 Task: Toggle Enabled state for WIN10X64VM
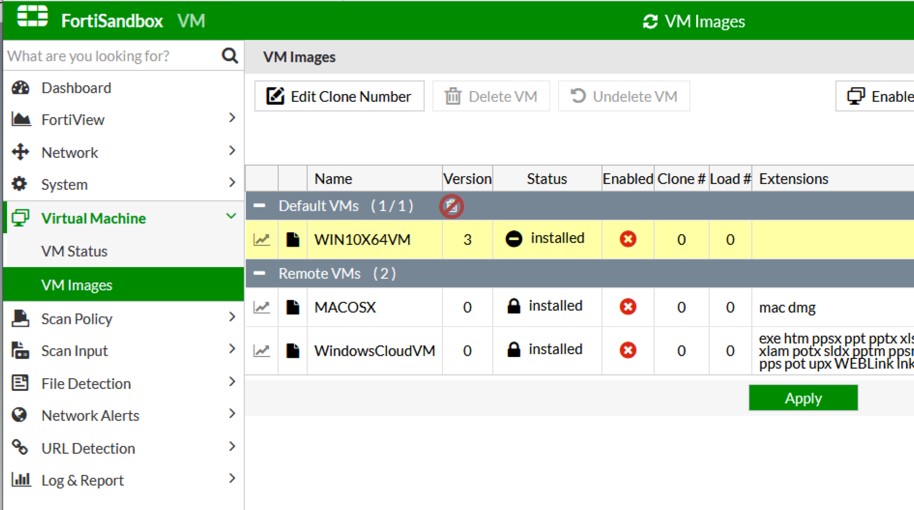(x=628, y=239)
